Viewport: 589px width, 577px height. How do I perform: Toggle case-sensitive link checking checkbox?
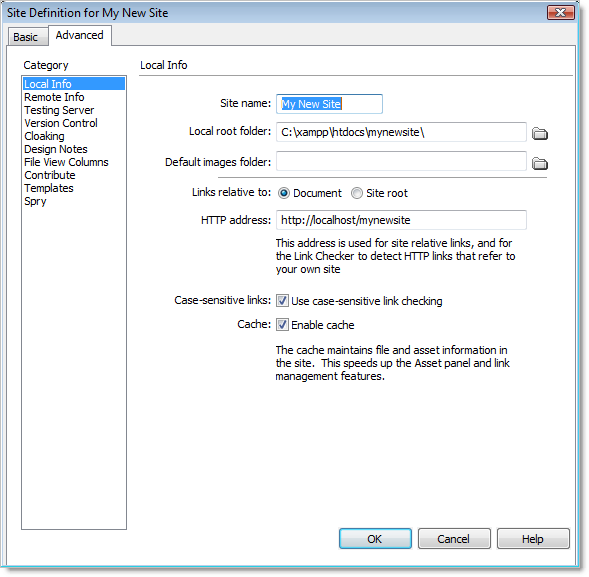[x=282, y=301]
